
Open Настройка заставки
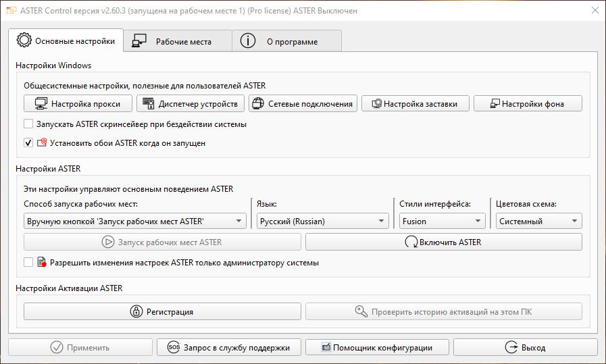(415, 103)
